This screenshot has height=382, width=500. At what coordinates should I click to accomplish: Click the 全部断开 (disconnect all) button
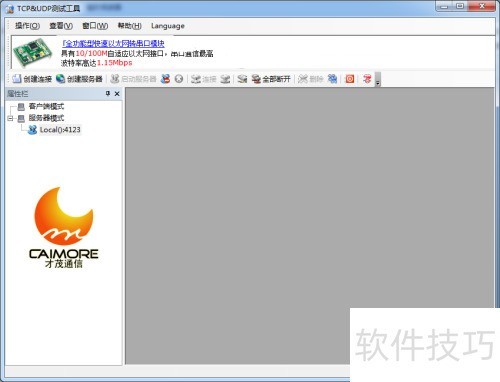point(271,79)
